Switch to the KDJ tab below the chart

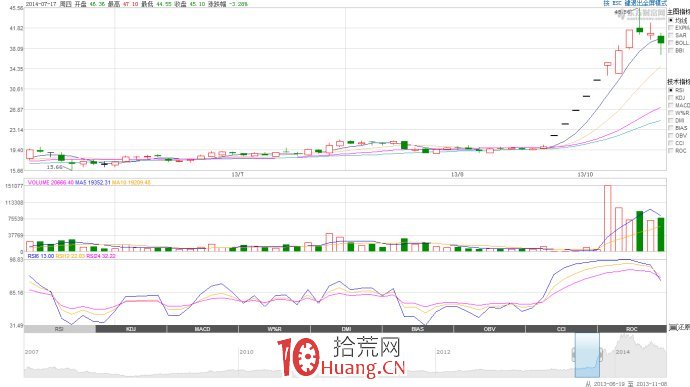click(131, 329)
